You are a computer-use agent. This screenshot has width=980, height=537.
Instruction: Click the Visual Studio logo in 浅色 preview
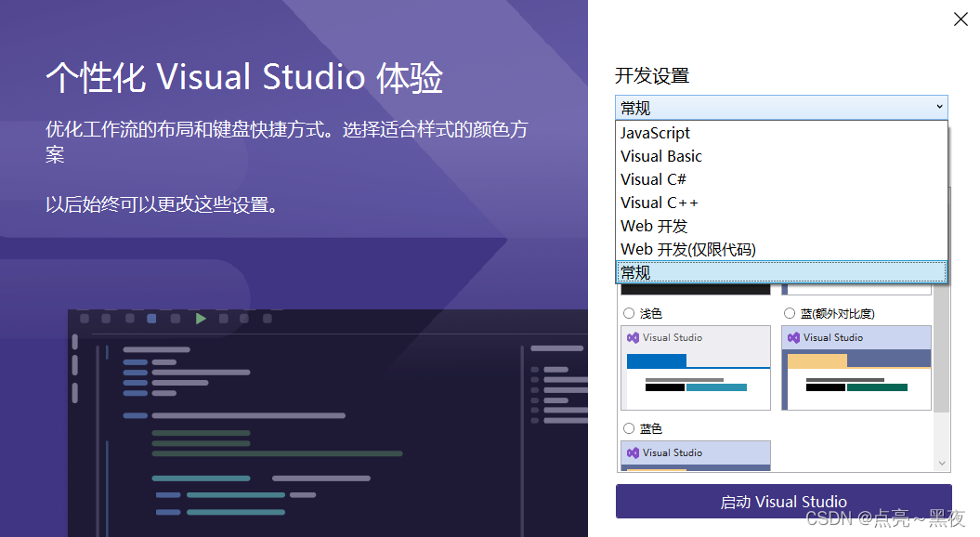(x=634, y=337)
